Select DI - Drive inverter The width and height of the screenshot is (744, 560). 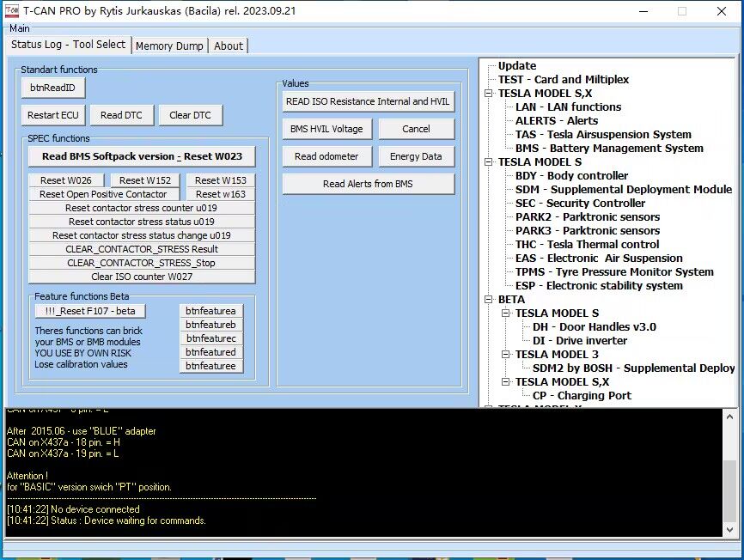click(x=580, y=341)
